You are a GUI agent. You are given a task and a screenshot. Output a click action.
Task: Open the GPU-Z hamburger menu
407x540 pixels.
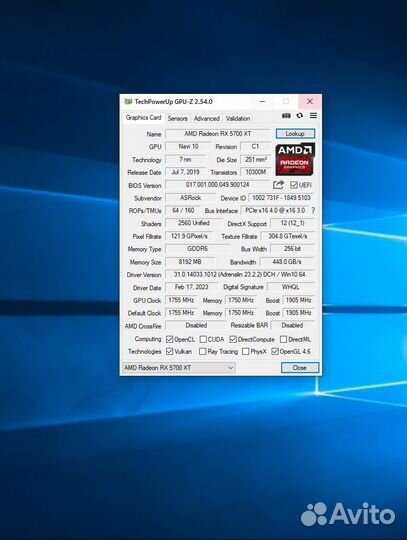(x=313, y=116)
